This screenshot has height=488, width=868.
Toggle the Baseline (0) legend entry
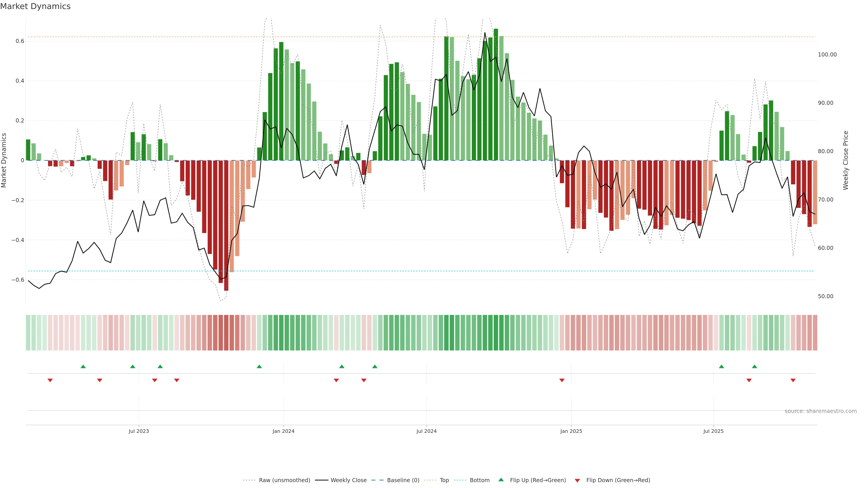click(x=403, y=480)
